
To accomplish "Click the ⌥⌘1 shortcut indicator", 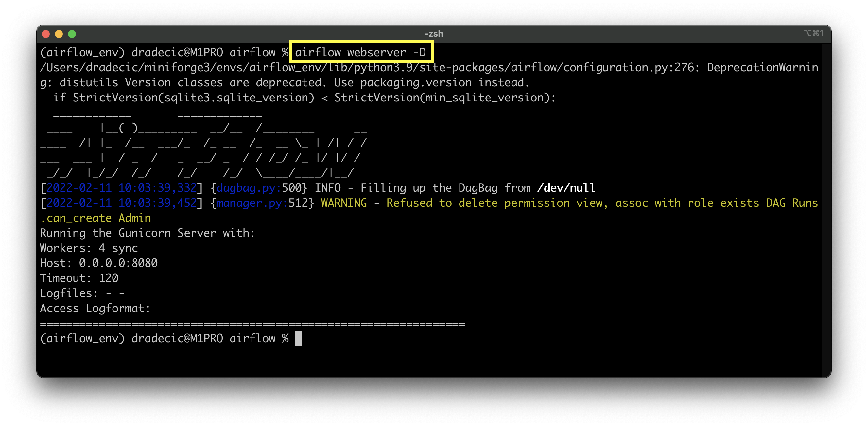I will pyautogui.click(x=814, y=33).
